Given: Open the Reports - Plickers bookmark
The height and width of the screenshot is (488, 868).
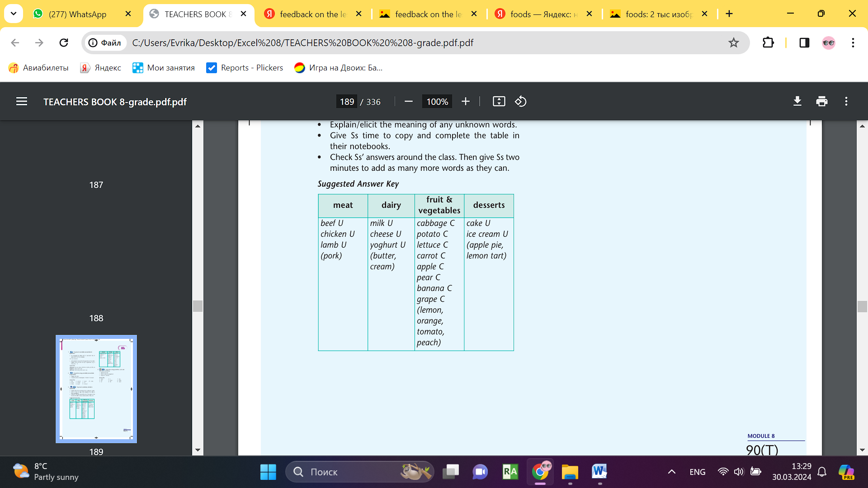Looking at the screenshot, I should (245, 68).
